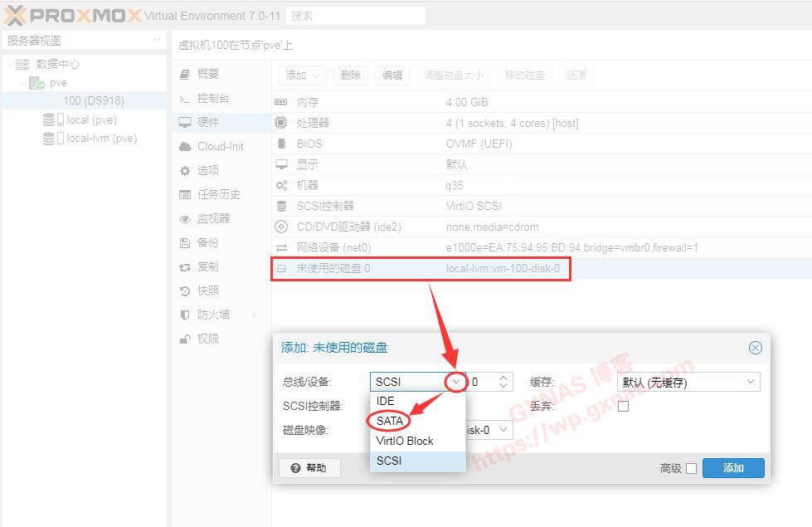The height and width of the screenshot is (527, 812).
Task: Open the 权限 permissions panel
Action: tap(212, 338)
